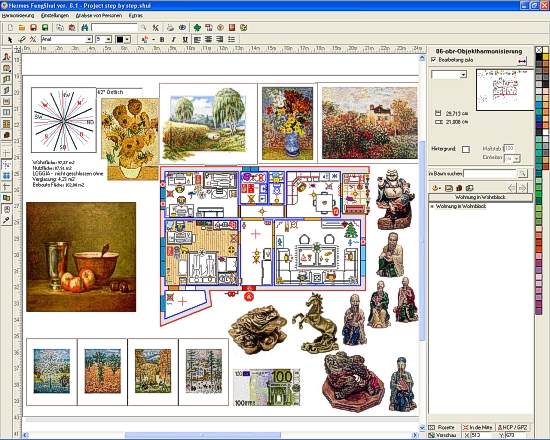Click the eyedropper tool in left sidebar
Screen dimensions: 550x440
click(6, 220)
